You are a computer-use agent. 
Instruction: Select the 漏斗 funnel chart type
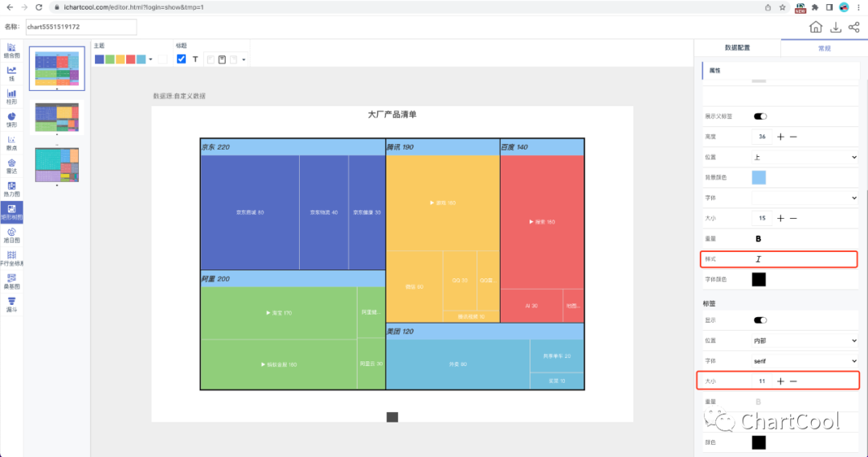click(11, 305)
